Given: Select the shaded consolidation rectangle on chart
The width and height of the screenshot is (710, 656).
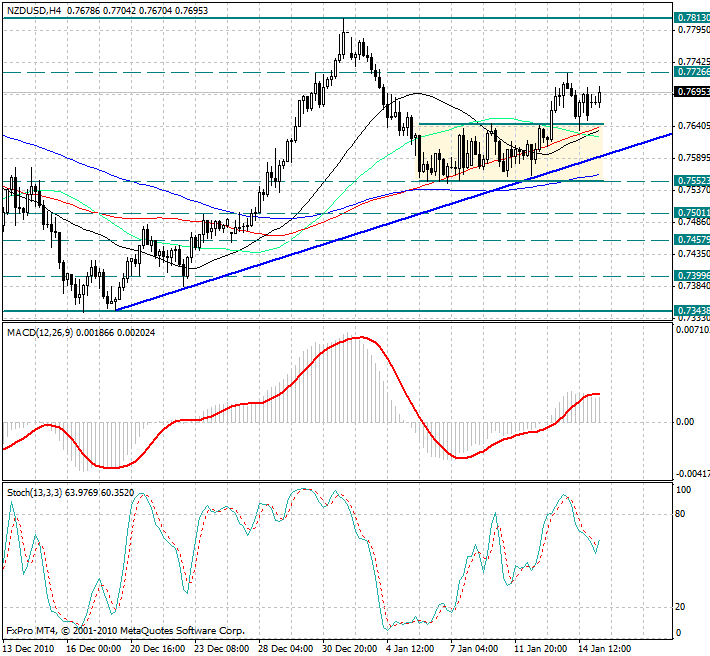Looking at the screenshot, I should pos(510,153).
